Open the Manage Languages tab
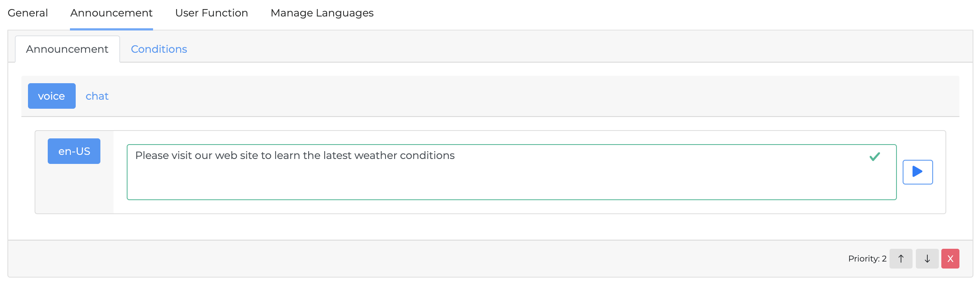Image resolution: width=980 pixels, height=285 pixels. point(322,13)
